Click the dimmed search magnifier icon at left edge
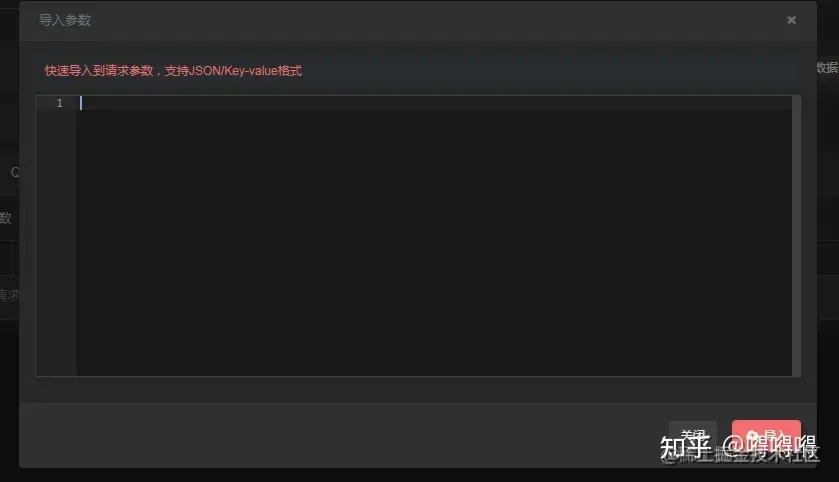This screenshot has width=839, height=482. 14,172
